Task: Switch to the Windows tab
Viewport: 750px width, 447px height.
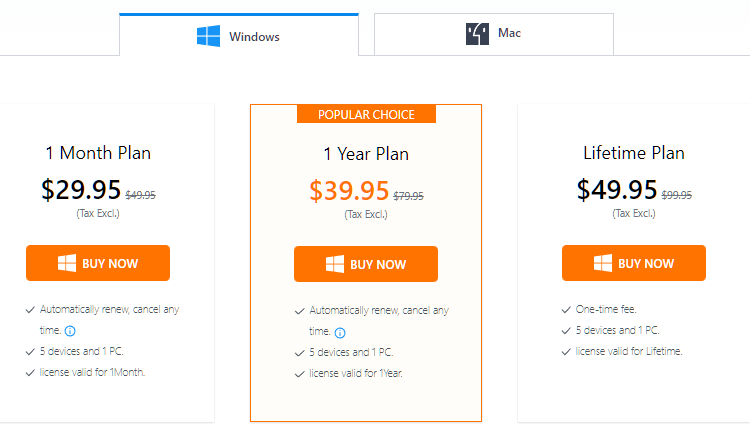Action: [x=239, y=34]
